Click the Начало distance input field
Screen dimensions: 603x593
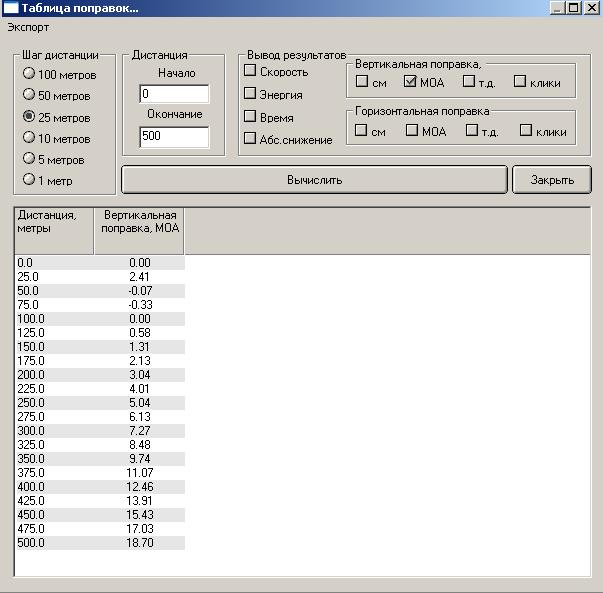[174, 94]
